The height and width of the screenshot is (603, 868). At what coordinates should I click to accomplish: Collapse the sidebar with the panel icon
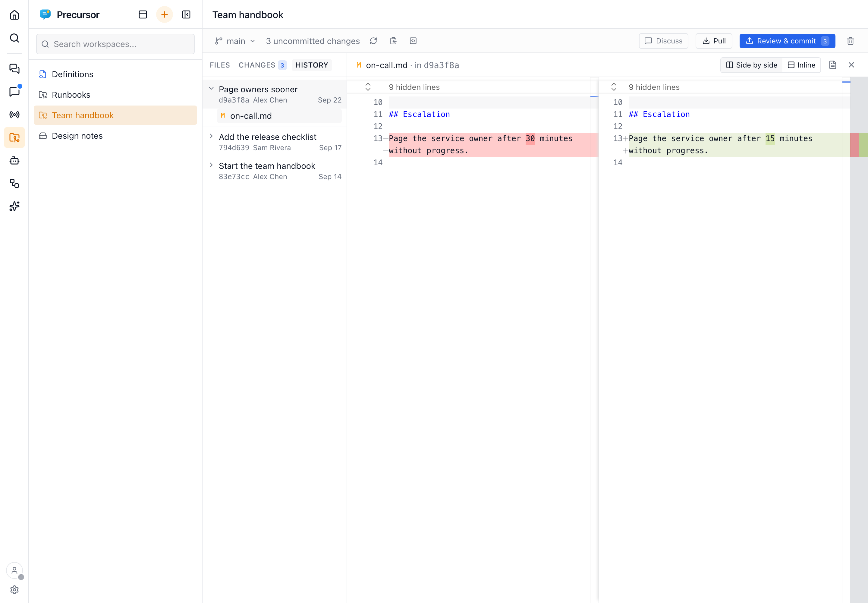[186, 15]
